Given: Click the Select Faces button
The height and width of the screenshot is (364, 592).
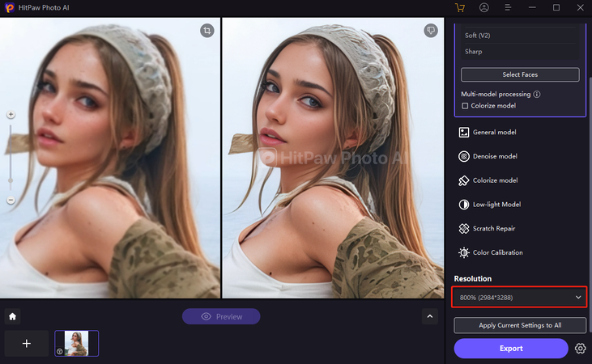Looking at the screenshot, I should (x=520, y=74).
